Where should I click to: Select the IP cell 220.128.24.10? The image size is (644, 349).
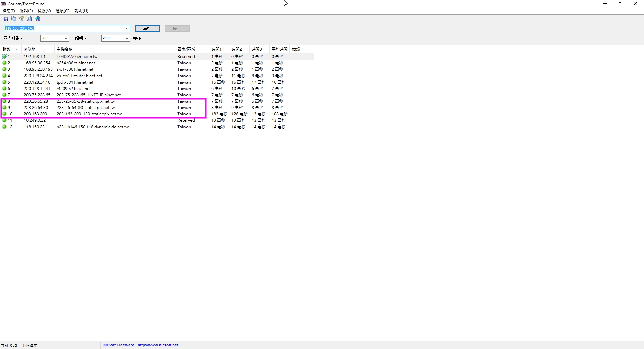[x=37, y=82]
